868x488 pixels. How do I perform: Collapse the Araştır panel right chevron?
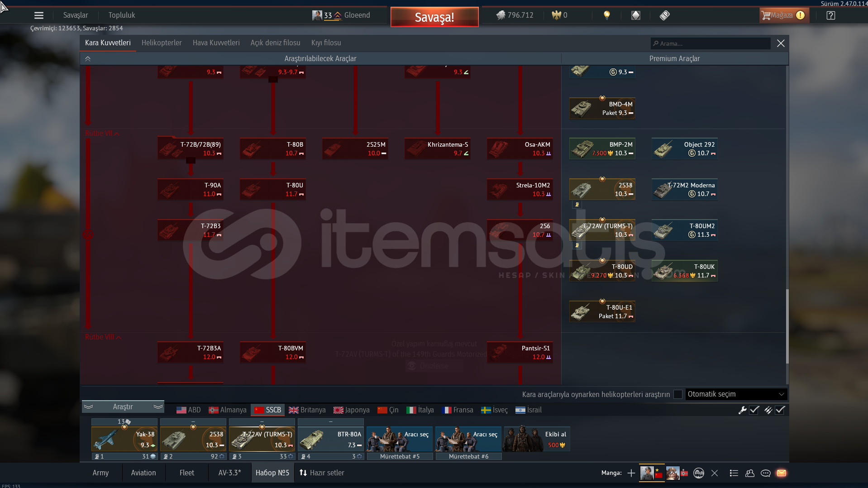click(158, 407)
